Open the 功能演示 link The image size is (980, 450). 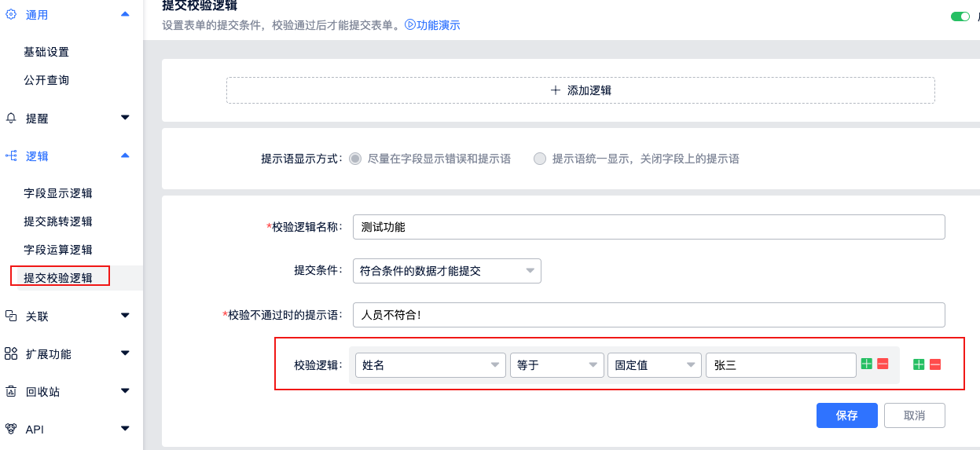tap(432, 25)
